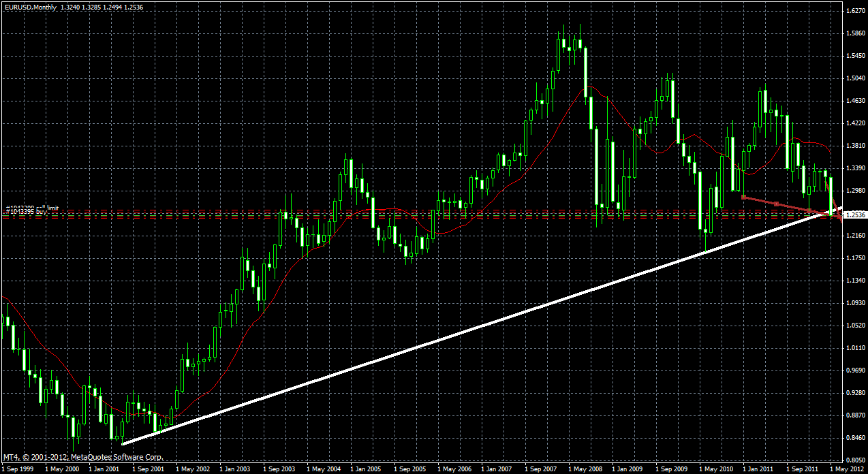This screenshot has width=868, height=474.
Task: Click the 1.1750 price axis label
Action: [856, 258]
